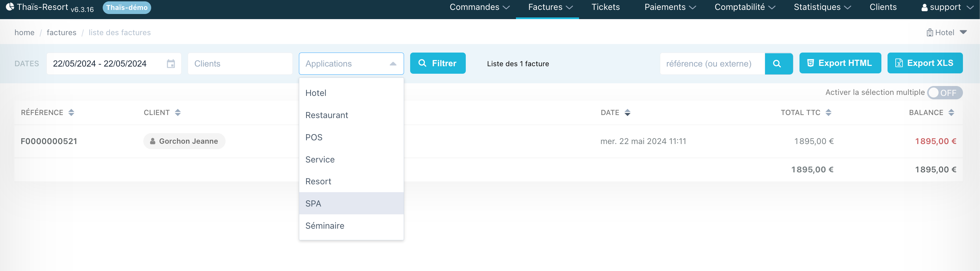The height and width of the screenshot is (271, 980).
Task: Open the support user dropdown
Action: point(947,7)
